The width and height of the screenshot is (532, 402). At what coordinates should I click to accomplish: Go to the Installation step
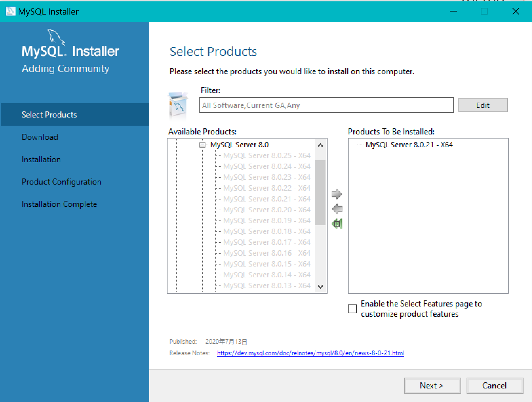pos(41,160)
